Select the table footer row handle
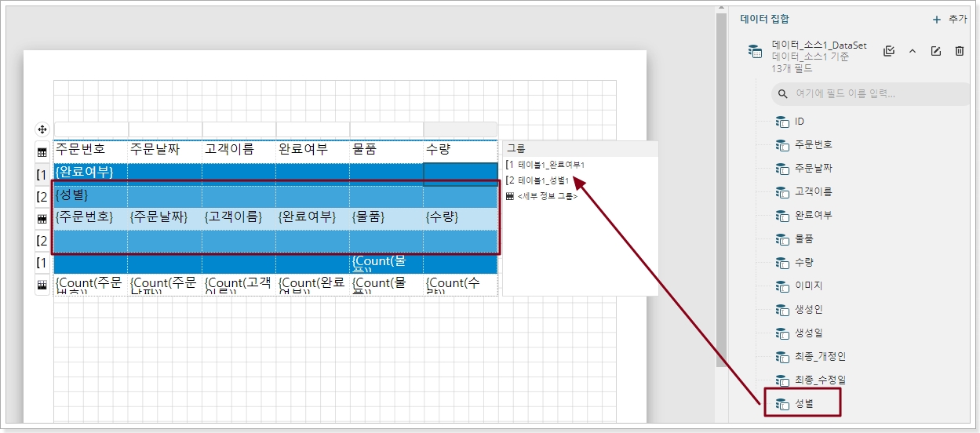This screenshot has width=980, height=433. pos(42,286)
